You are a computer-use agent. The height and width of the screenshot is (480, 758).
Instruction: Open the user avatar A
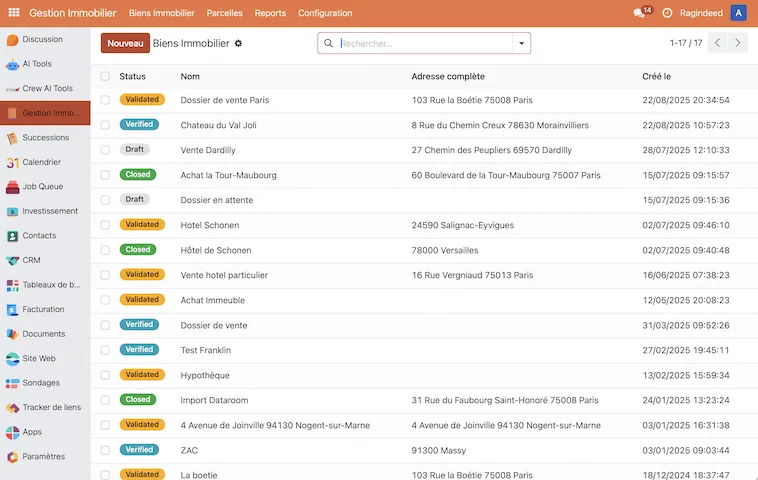(738, 13)
